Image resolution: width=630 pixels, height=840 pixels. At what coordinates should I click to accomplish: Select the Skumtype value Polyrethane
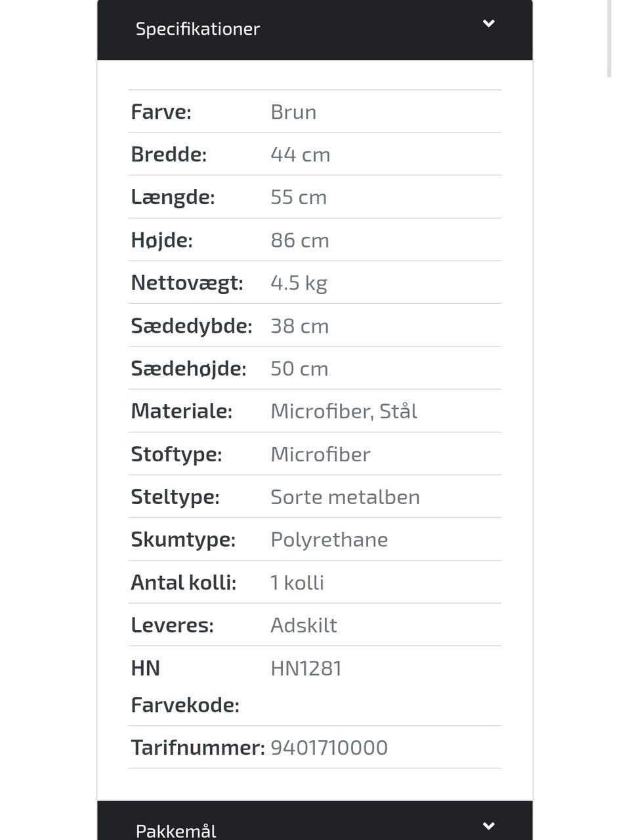[x=329, y=539]
